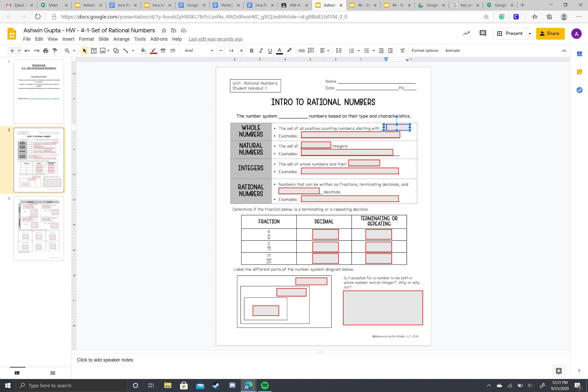Click the Clear formatting icon
The image size is (588, 392).
pos(402,51)
